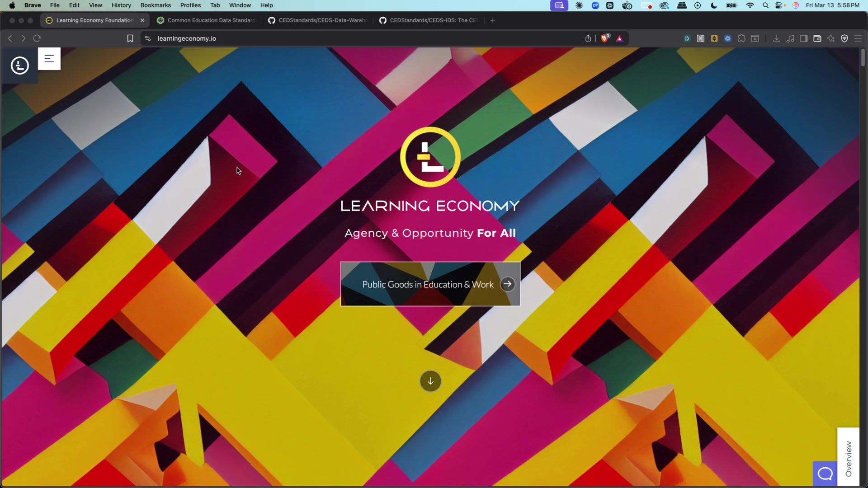Open the site hamburger menu button
Screen dimensions: 868x488
(49, 59)
